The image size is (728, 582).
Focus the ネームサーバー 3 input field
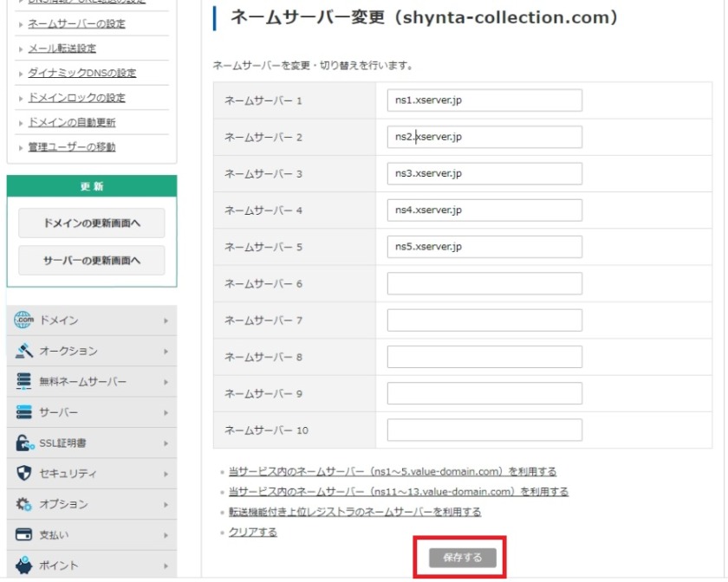(x=484, y=173)
